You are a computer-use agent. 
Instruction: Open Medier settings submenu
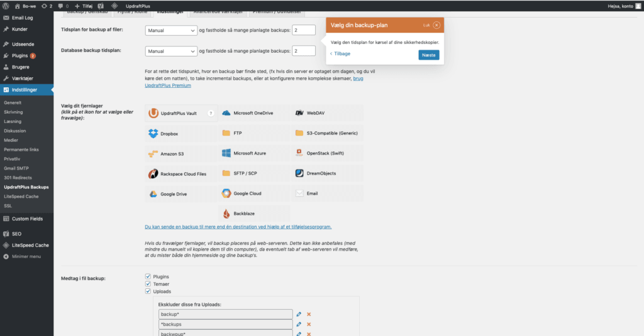click(11, 140)
